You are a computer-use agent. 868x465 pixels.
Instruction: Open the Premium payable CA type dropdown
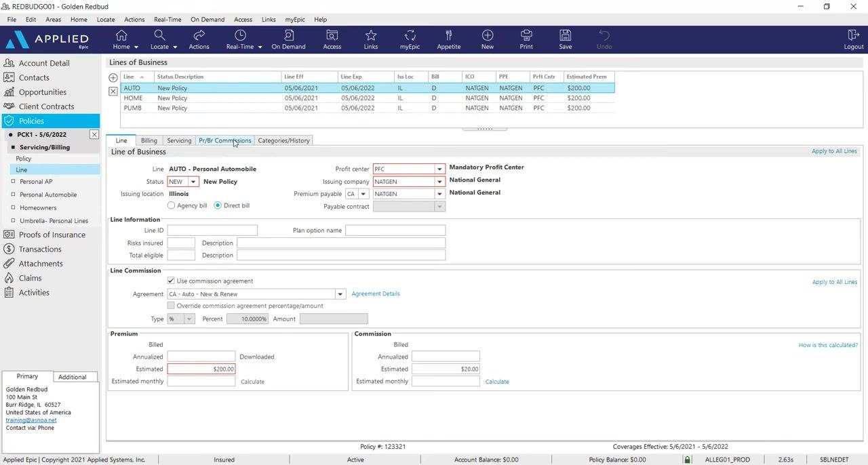coord(363,194)
